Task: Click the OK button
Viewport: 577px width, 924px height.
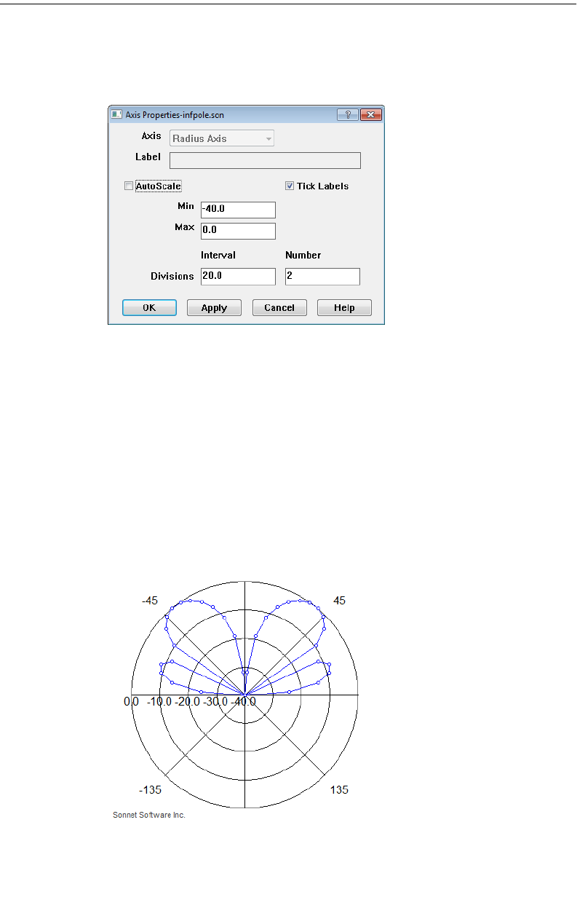Action: 149,307
